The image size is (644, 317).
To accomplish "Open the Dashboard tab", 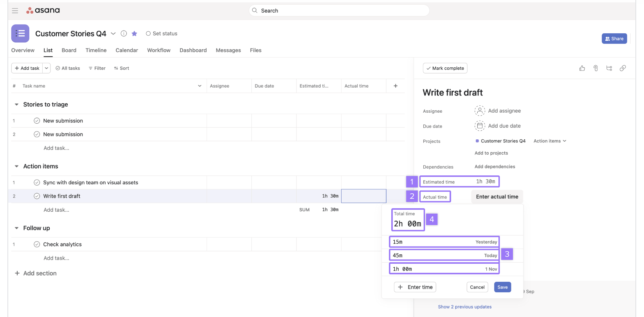I will coord(193,50).
